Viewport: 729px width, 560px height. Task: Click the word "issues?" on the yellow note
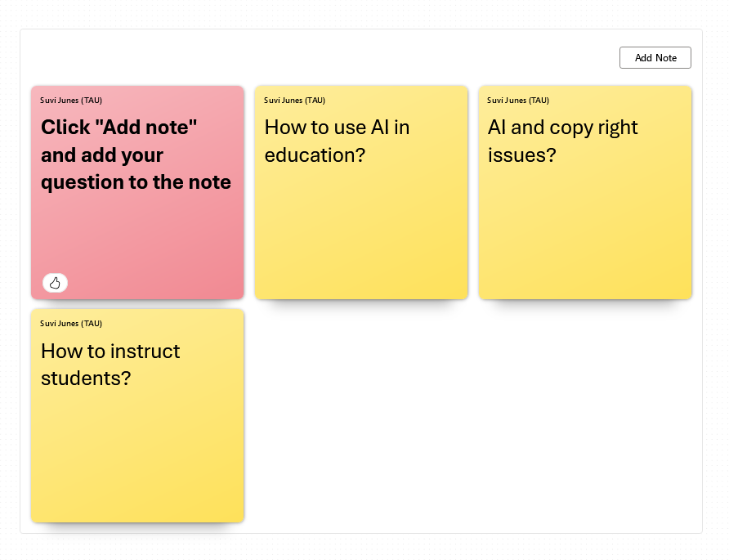tap(521, 155)
